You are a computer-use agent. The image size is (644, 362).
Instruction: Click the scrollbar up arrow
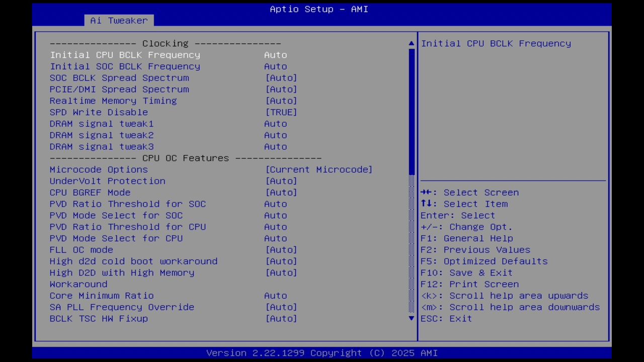pyautogui.click(x=411, y=43)
